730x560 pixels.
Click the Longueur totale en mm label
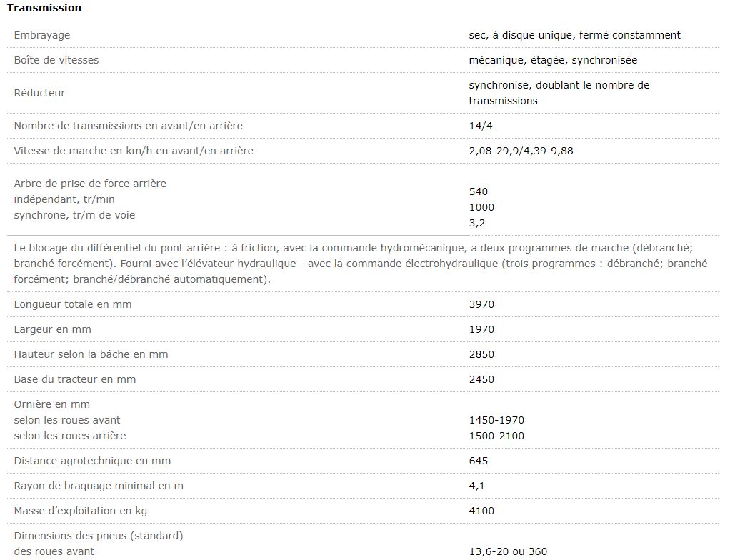(x=73, y=304)
